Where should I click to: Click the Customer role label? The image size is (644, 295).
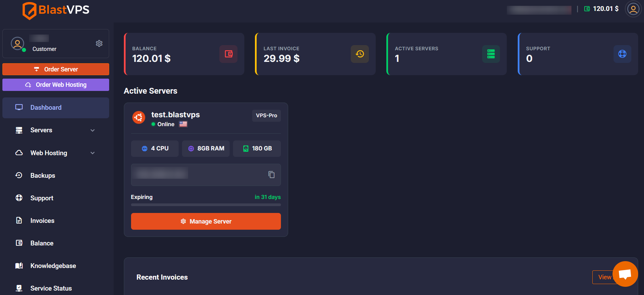(x=44, y=49)
